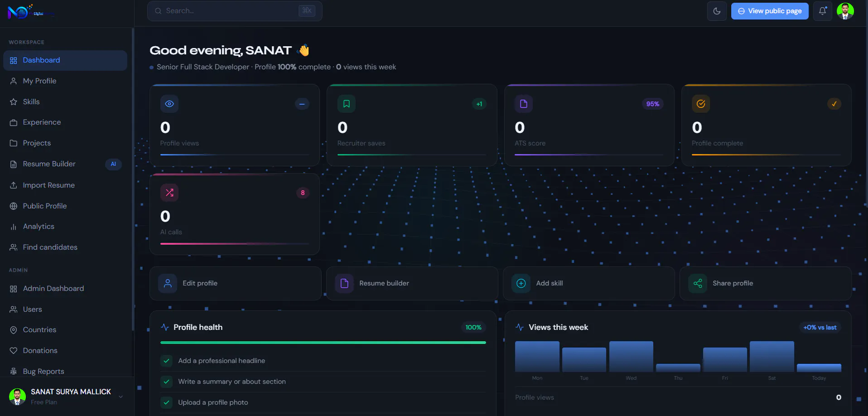
Task: Click the AI calls progress line
Action: tap(235, 243)
